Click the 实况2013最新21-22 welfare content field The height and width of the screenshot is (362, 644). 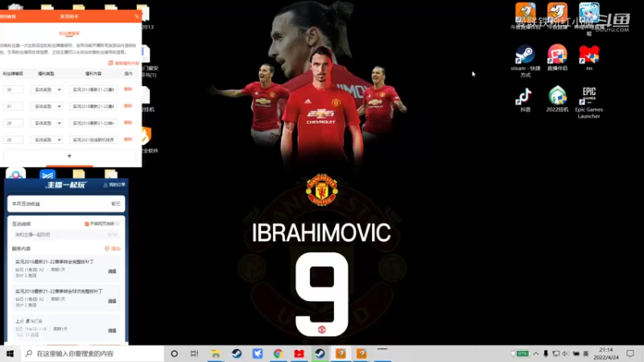coord(93,89)
